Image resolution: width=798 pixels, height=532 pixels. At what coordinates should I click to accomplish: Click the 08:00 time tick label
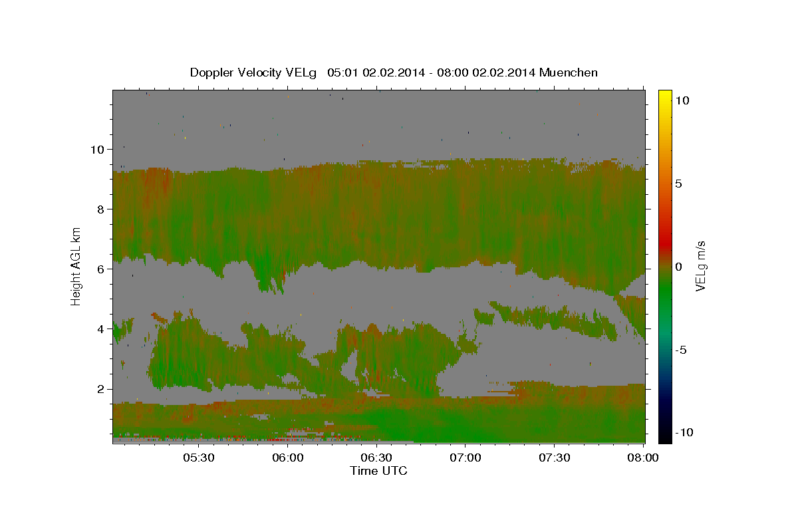tap(642, 458)
